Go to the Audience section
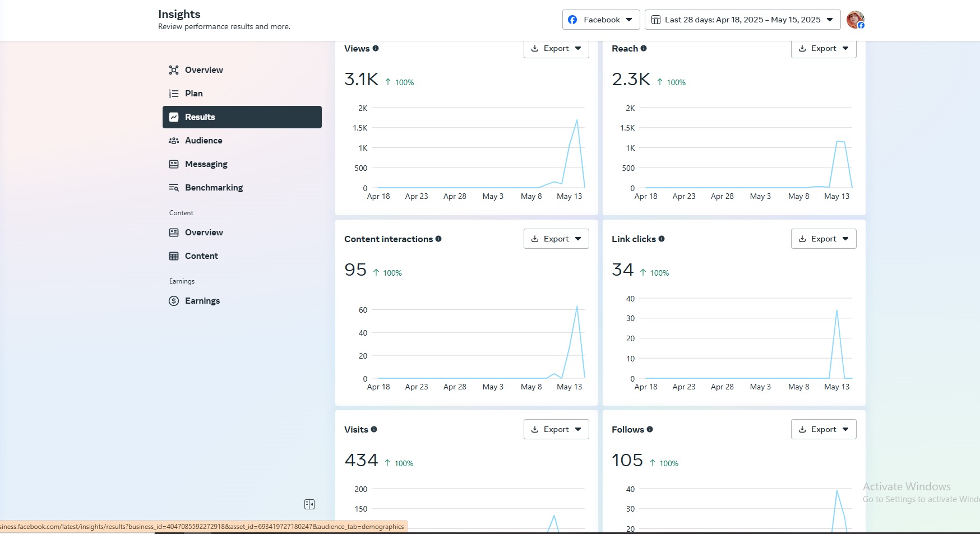 click(204, 141)
